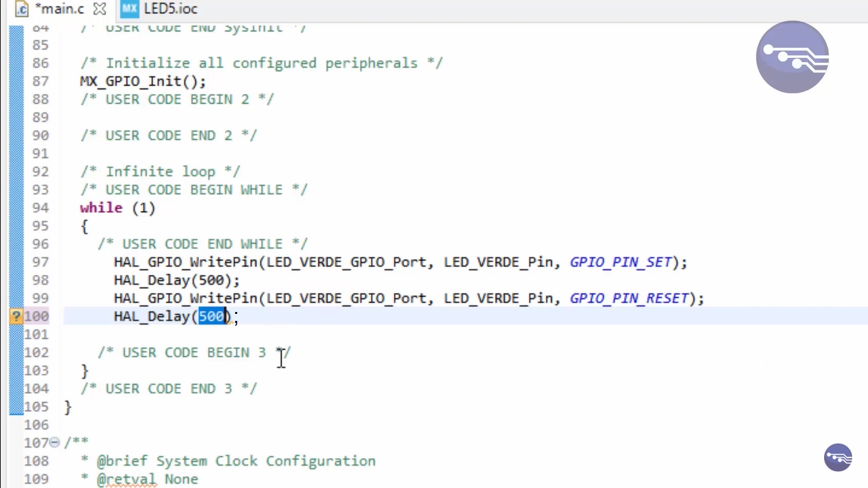Click the MX_GPIO_Init() function call
Screen dimensions: 868x488
click(x=142, y=81)
